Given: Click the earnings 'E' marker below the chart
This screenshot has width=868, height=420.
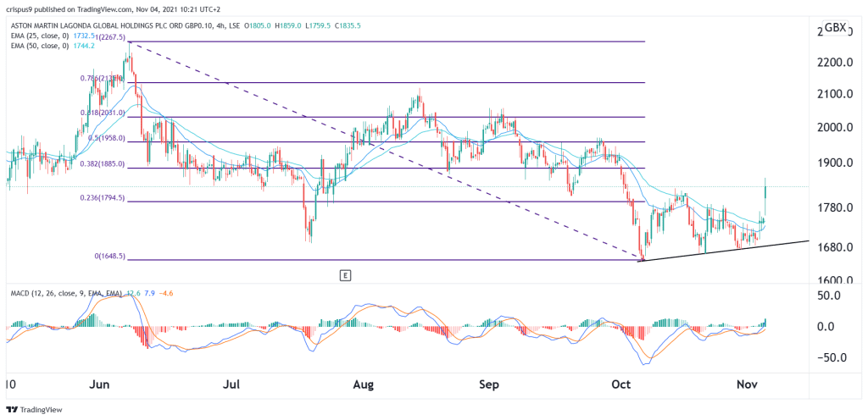Looking at the screenshot, I should [x=346, y=274].
